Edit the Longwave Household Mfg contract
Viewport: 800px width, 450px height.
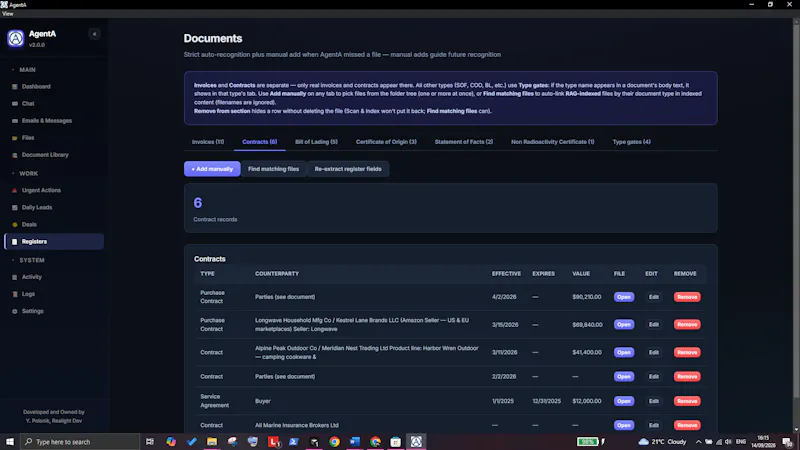pos(654,324)
